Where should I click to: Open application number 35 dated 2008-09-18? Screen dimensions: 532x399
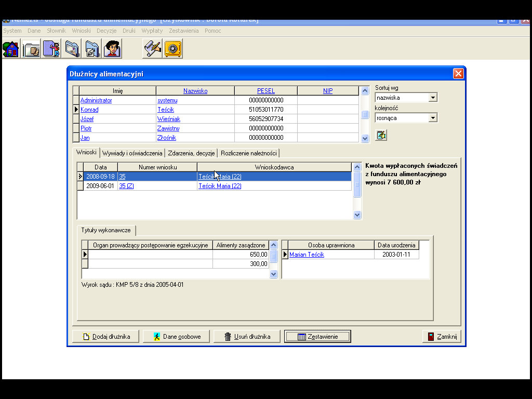tap(122, 177)
